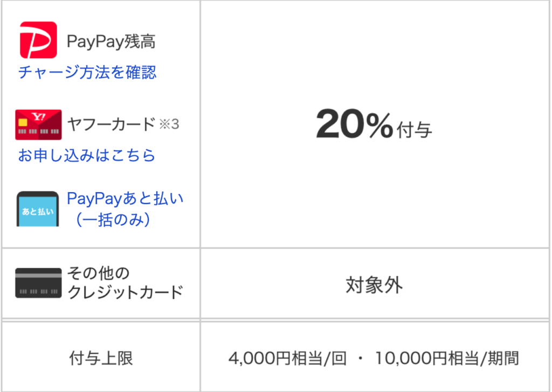Click the ヤフーカード label
Viewport: 552px width, 392px height.
[x=111, y=124]
